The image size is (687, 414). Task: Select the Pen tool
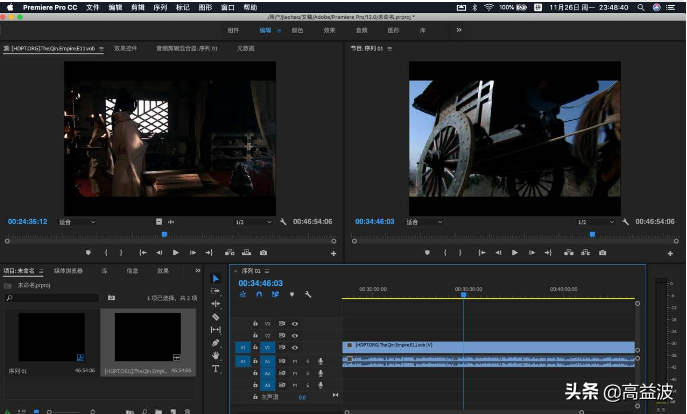(216, 343)
